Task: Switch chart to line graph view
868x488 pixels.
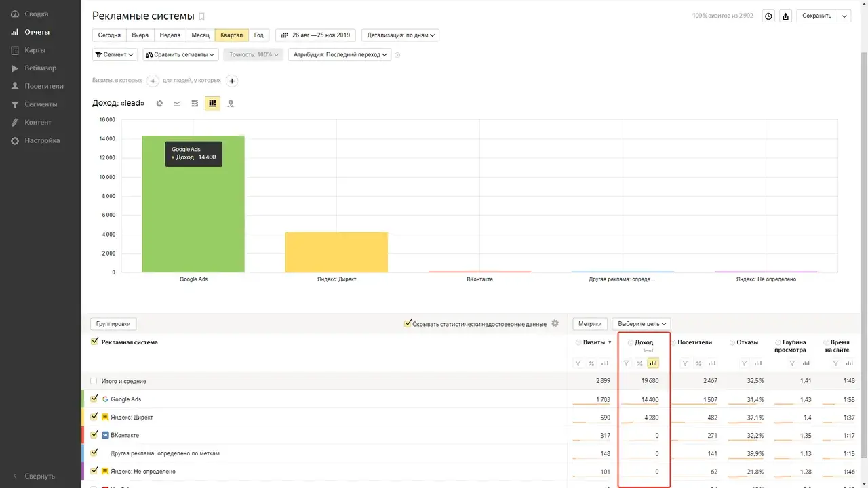Action: pos(177,104)
